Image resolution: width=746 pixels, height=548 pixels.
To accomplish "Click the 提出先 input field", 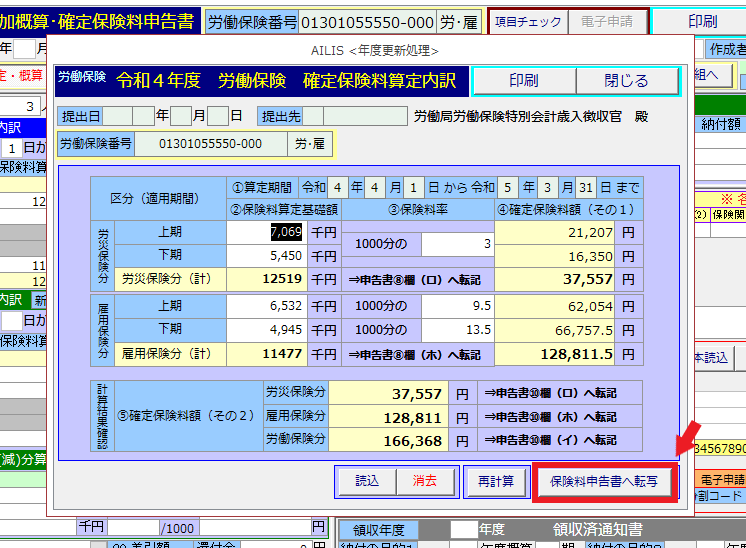I will [357, 116].
